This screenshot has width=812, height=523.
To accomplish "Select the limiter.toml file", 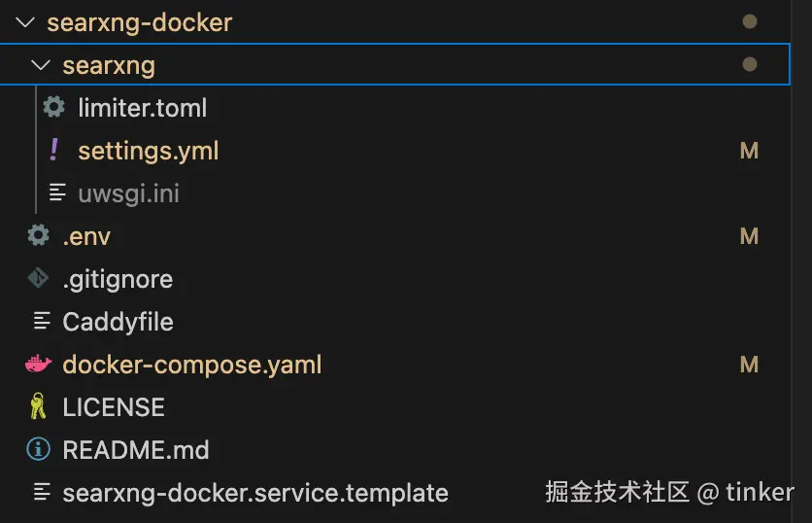I will tap(142, 108).
